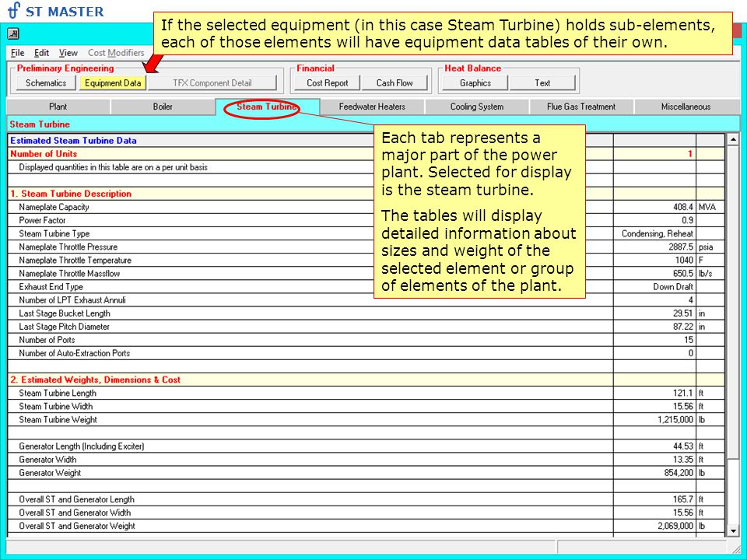The height and width of the screenshot is (560, 747).
Task: Select the Number of Units row
Action: point(366,154)
